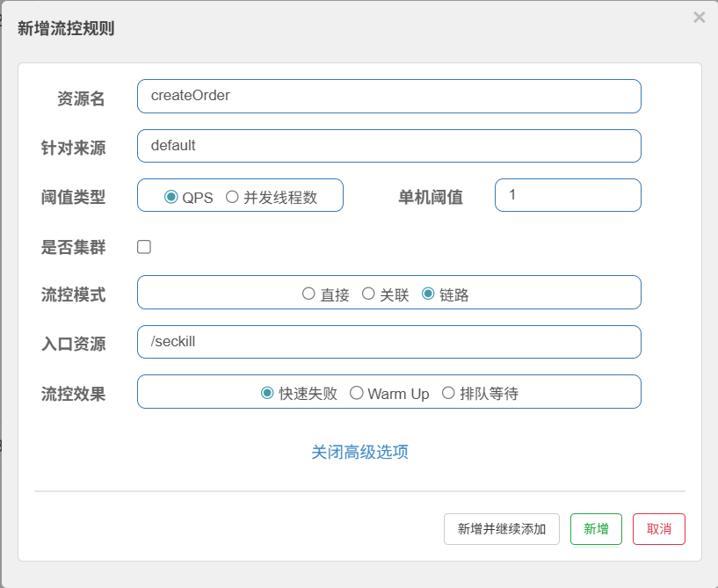
Task: Click the green 新增 button
Action: (x=596, y=529)
